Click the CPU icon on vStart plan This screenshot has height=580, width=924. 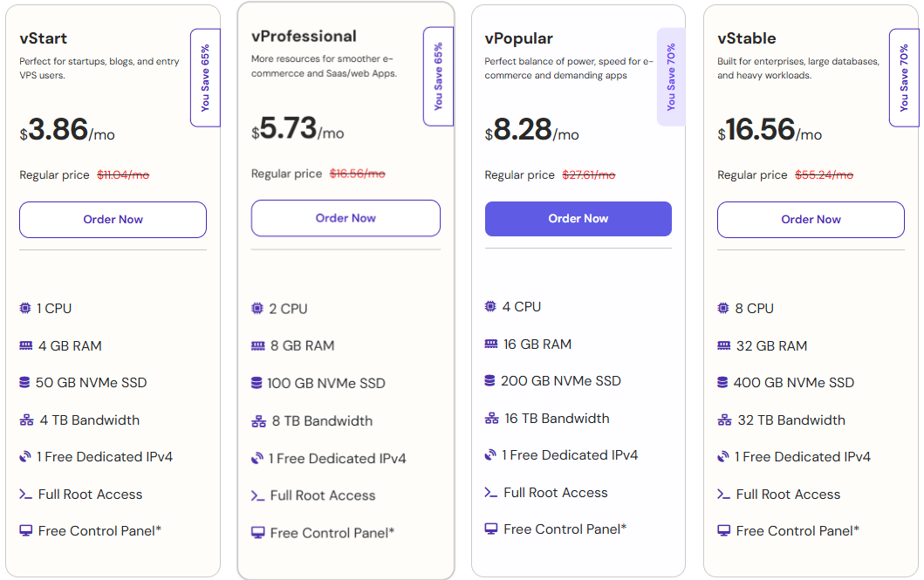pos(26,308)
